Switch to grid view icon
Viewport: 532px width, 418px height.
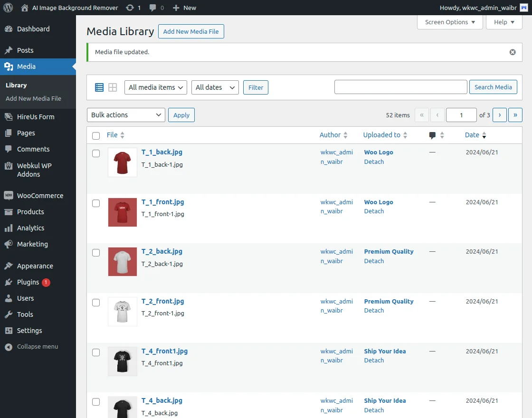pos(113,87)
